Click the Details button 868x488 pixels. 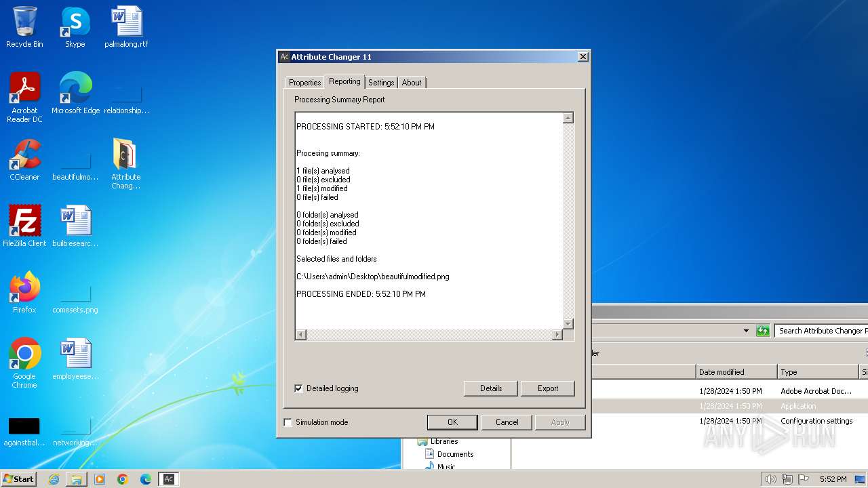click(x=491, y=388)
